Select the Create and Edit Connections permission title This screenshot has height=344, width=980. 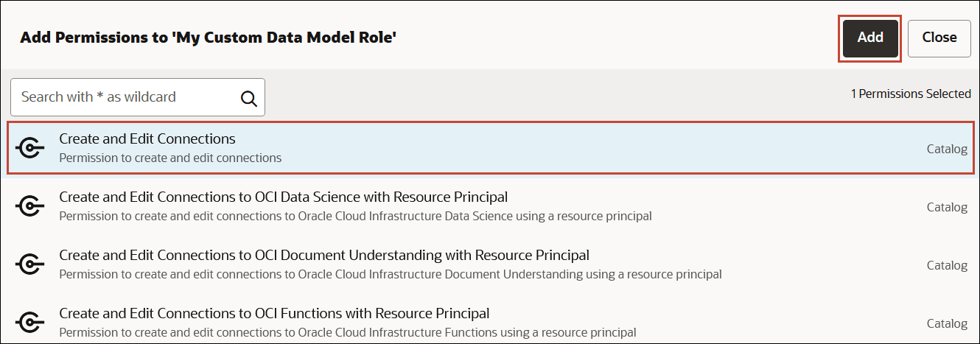(147, 138)
